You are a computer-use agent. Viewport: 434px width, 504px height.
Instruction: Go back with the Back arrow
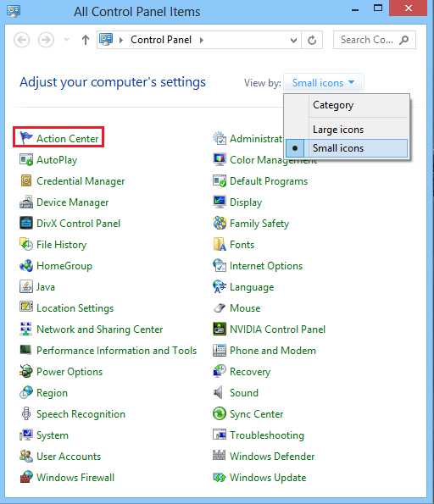point(22,40)
